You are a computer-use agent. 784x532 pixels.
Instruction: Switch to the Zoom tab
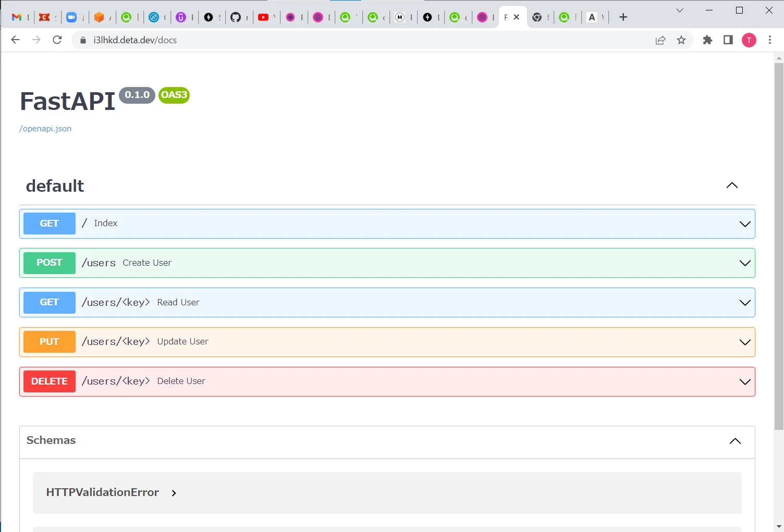71,17
